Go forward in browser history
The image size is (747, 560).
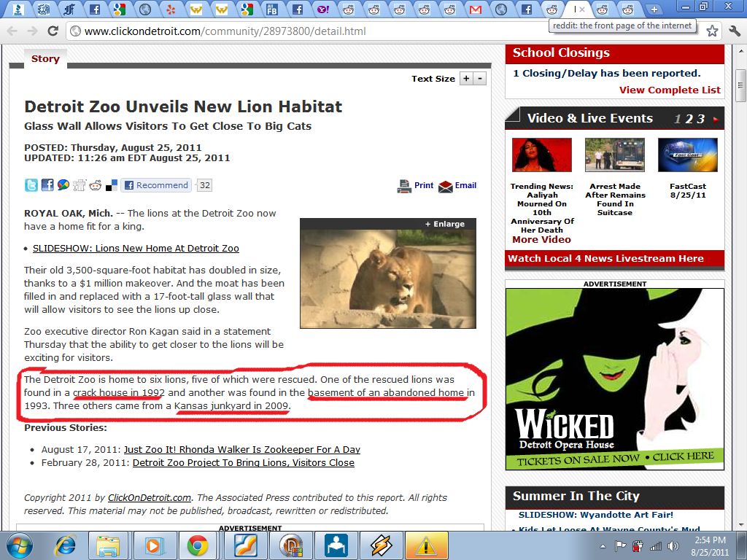pyautogui.click(x=32, y=31)
